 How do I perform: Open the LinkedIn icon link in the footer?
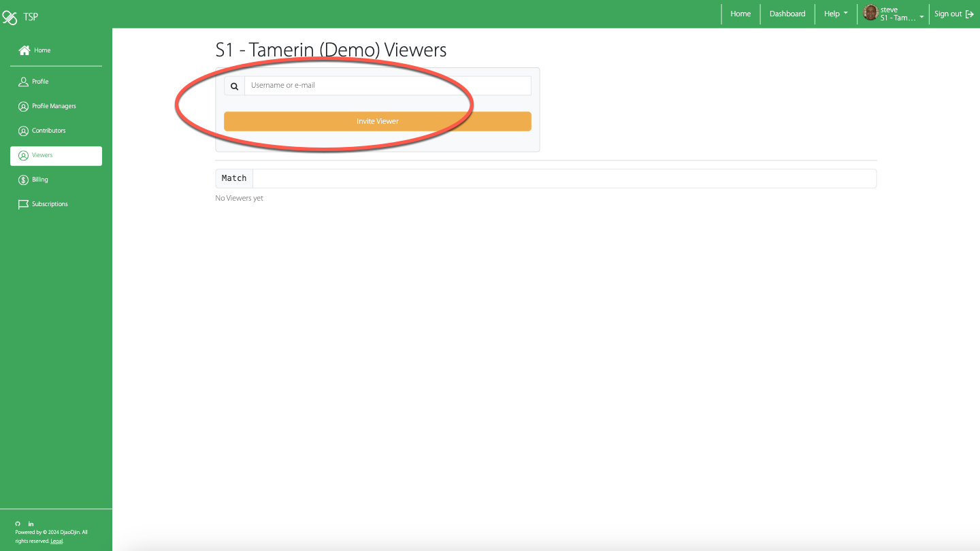pyautogui.click(x=31, y=524)
